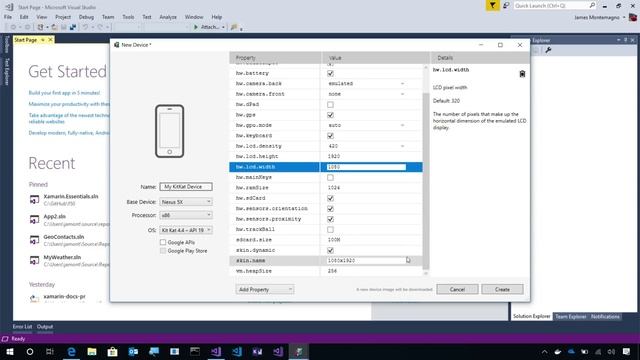Open the App2.sln recent solution
This screenshot has width=640, height=360.
point(55,216)
